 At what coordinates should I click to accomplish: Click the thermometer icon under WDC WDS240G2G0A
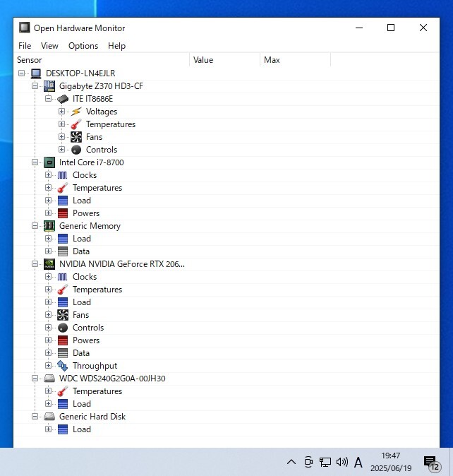pyautogui.click(x=63, y=391)
